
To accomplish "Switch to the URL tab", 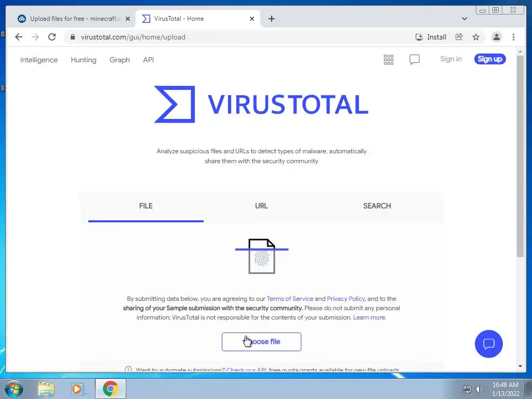I will pyautogui.click(x=261, y=206).
